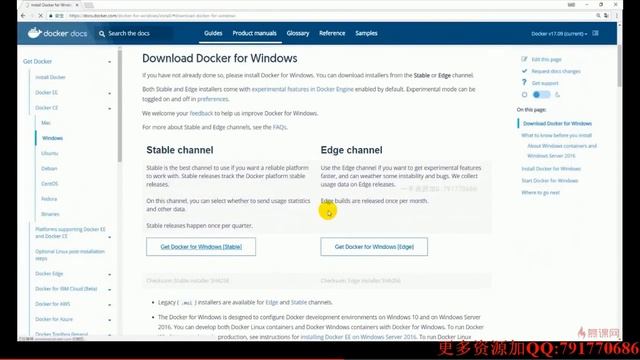Image resolution: width=640 pixels, height=360 pixels.
Task: Collapse the Get Docker sidebar section
Action: coord(109,62)
